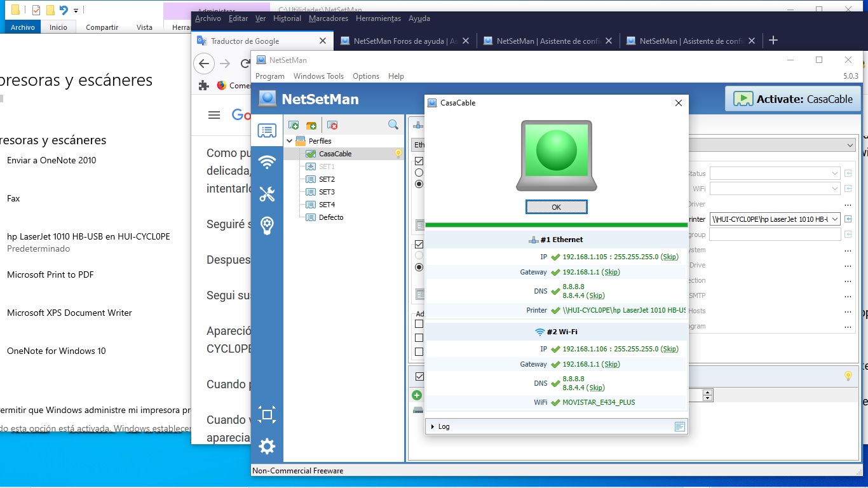The height and width of the screenshot is (488, 868).
Task: Switch to Traductor de Google tab
Action: pos(262,41)
